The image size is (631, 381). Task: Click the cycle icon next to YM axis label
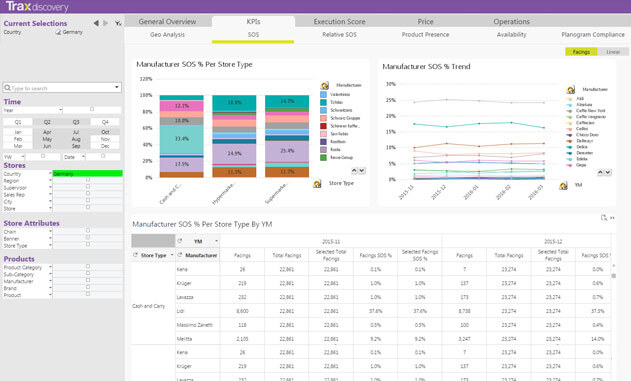click(563, 185)
